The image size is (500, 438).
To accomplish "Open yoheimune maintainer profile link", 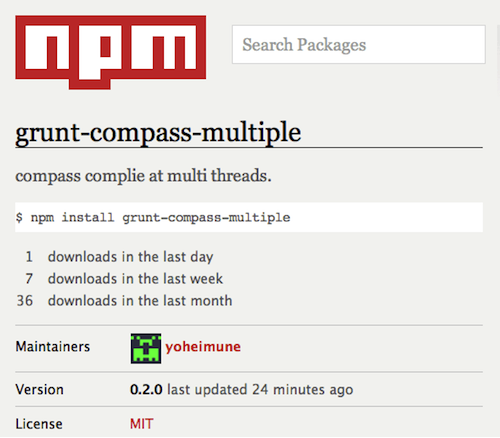I will [x=203, y=347].
